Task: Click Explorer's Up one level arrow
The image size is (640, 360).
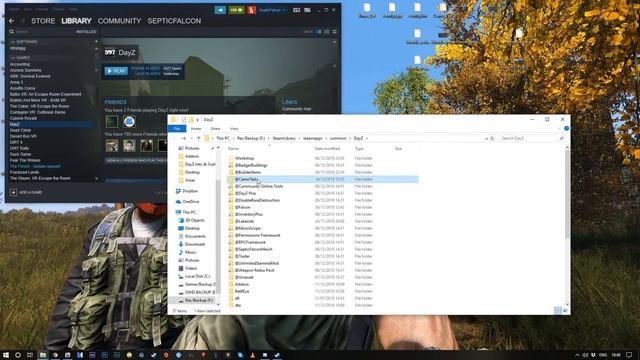Action: click(199, 138)
